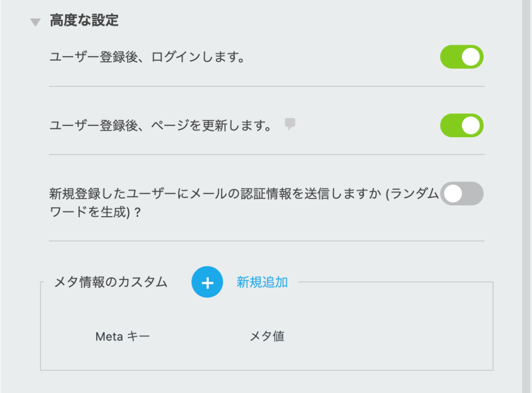Click the white knob of the login toggle
This screenshot has width=532, height=393.
coord(471,57)
